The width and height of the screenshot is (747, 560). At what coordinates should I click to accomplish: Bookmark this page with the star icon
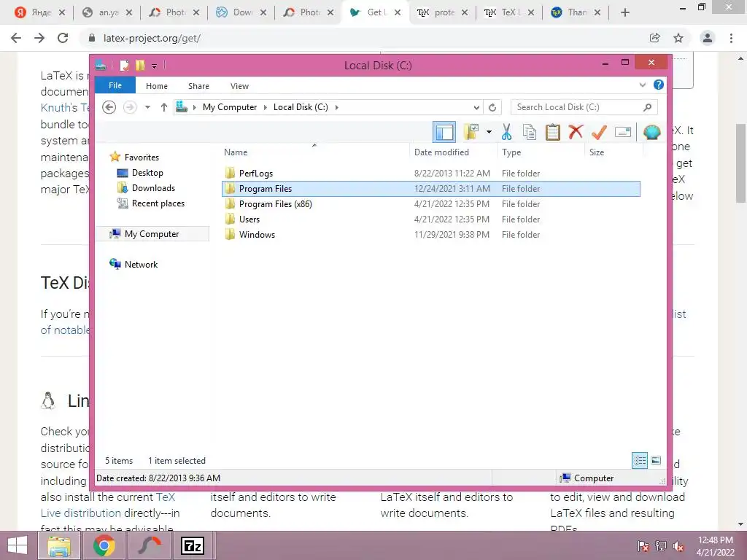[x=678, y=38]
